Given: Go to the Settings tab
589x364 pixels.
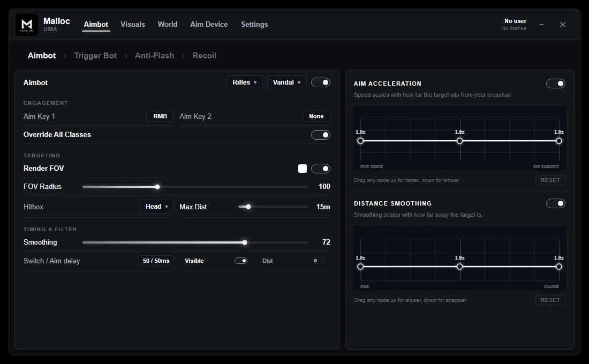Looking at the screenshot, I should tap(254, 25).
